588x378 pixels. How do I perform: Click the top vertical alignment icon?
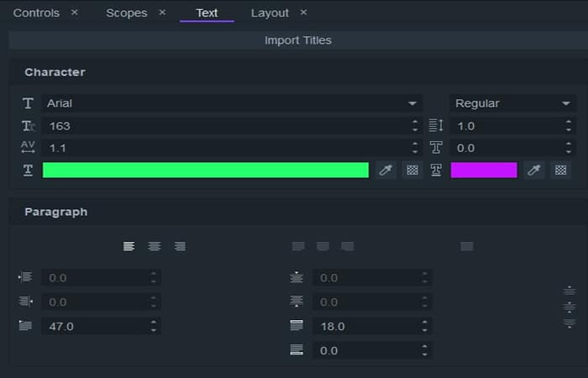point(570,291)
